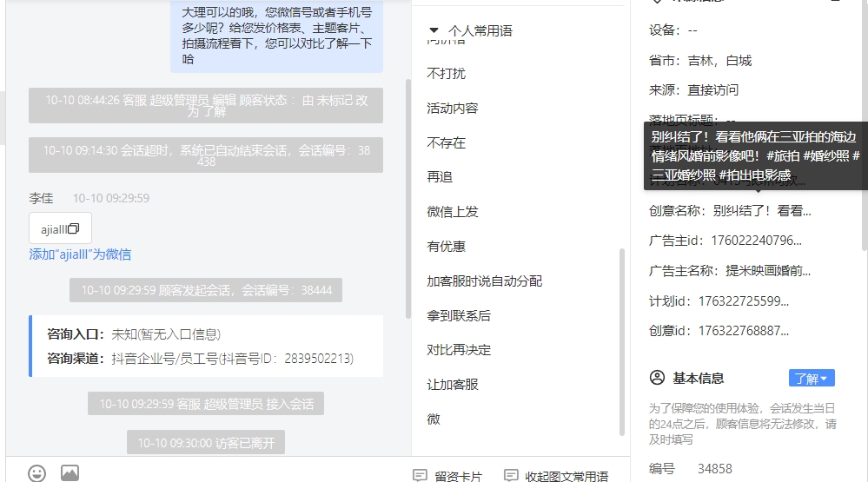Click the visitor info panel scrollbar
Screen dimensions: 868x482
point(865,124)
